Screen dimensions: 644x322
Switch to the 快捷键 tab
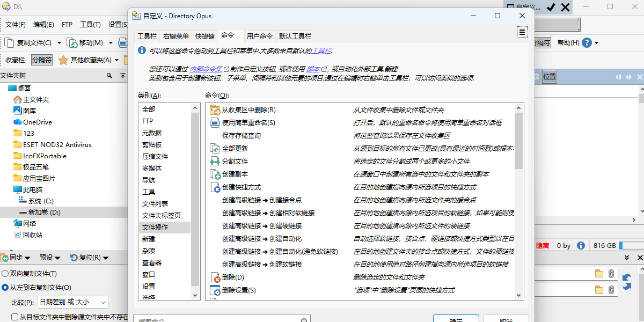(x=205, y=36)
